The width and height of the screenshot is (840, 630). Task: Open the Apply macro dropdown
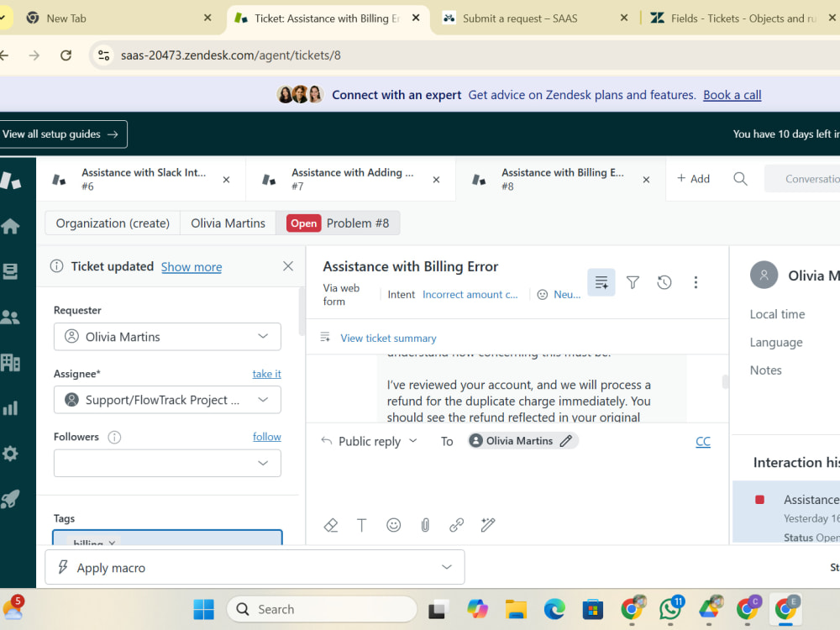pos(255,567)
